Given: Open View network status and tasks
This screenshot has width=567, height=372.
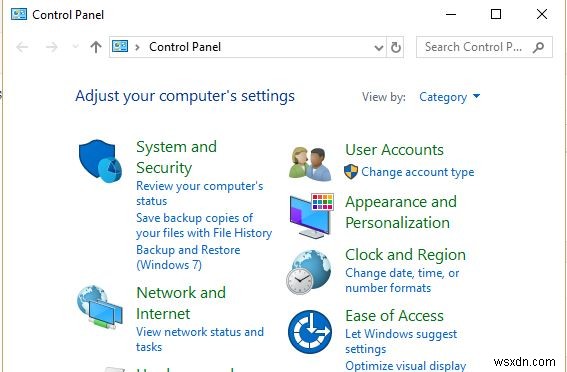Looking at the screenshot, I should [x=200, y=339].
